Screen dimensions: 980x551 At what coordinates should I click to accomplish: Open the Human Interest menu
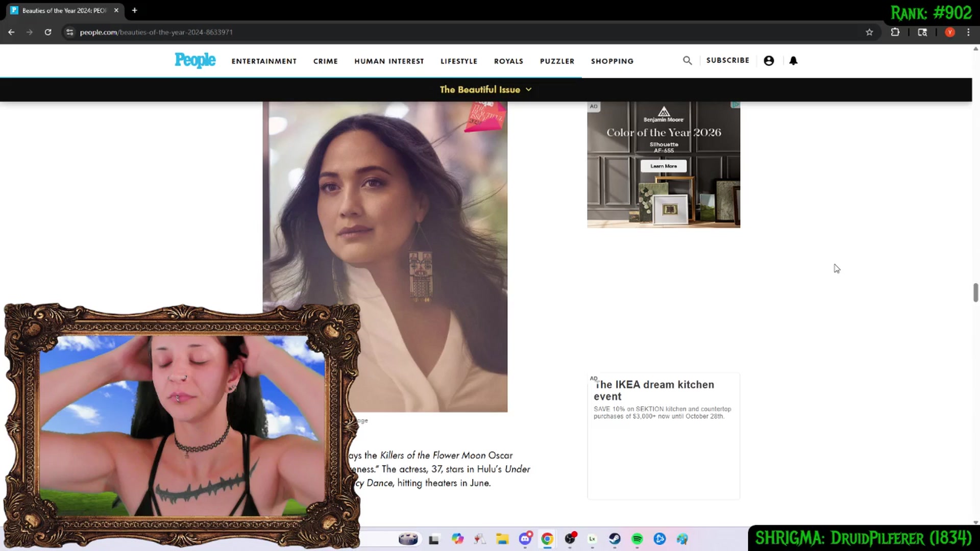pyautogui.click(x=389, y=61)
